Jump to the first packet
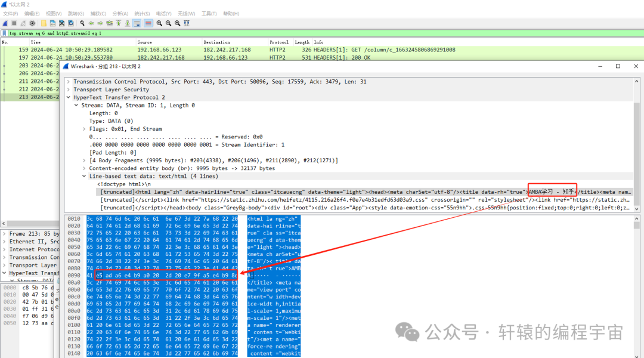 click(118, 23)
